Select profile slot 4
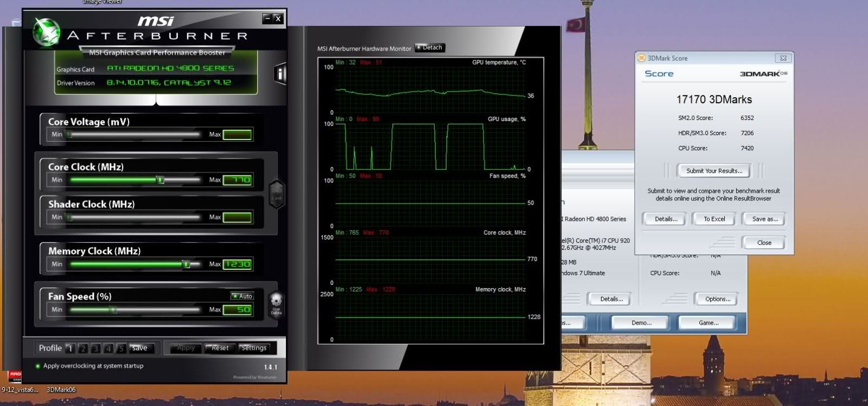 (108, 348)
